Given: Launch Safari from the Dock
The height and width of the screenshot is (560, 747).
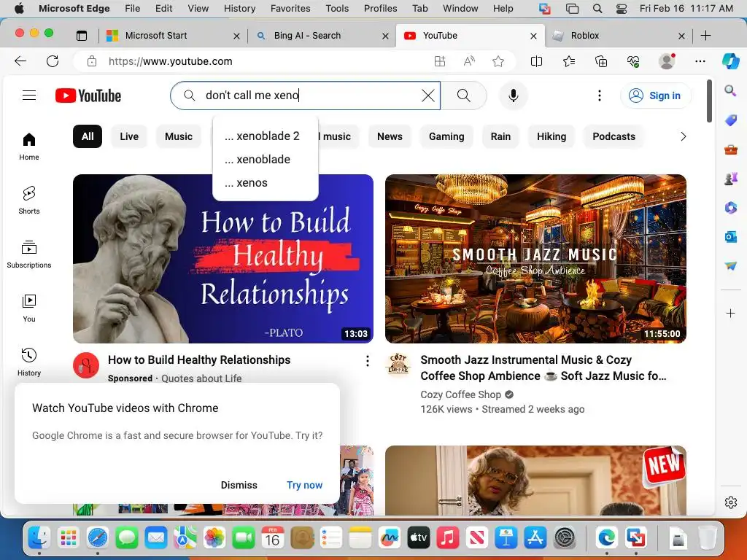Looking at the screenshot, I should coord(98,538).
